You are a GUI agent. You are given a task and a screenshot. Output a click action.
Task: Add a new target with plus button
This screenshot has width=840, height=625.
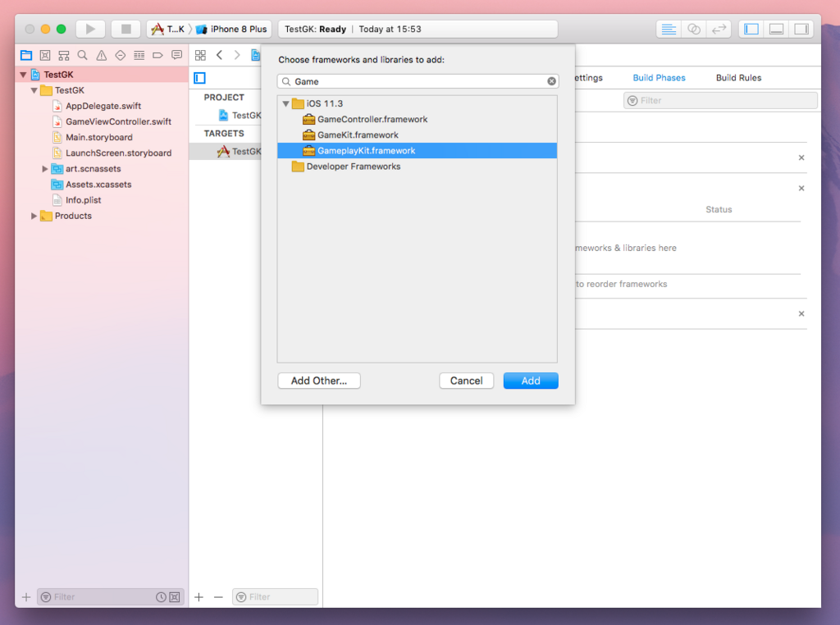tap(199, 597)
